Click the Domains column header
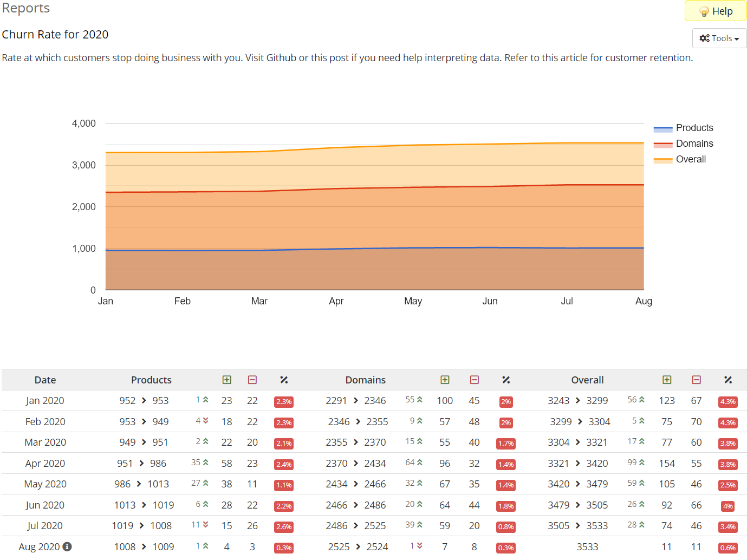Screen dimensions: 747x560 [x=366, y=380]
